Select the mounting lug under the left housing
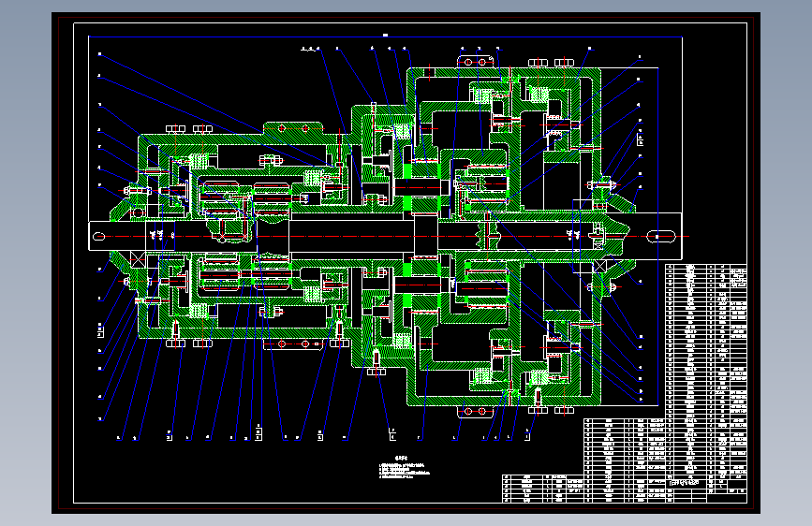Image resolution: width=812 pixels, height=526 pixels. tap(293, 343)
